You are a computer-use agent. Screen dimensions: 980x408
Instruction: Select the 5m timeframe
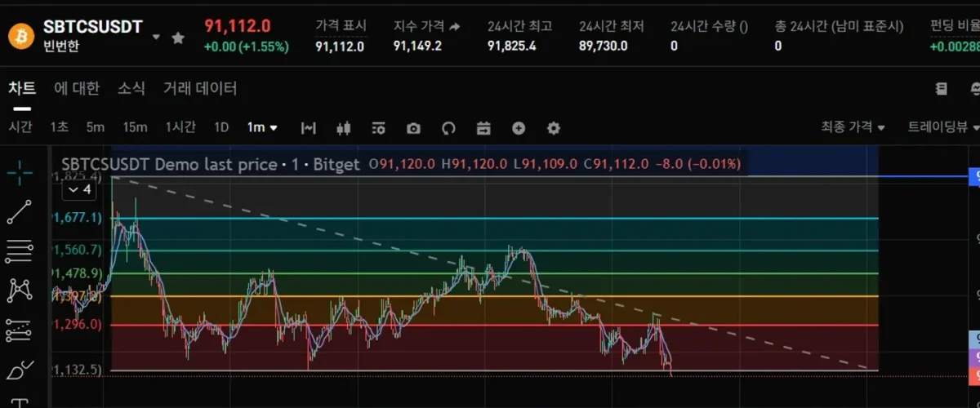96,127
